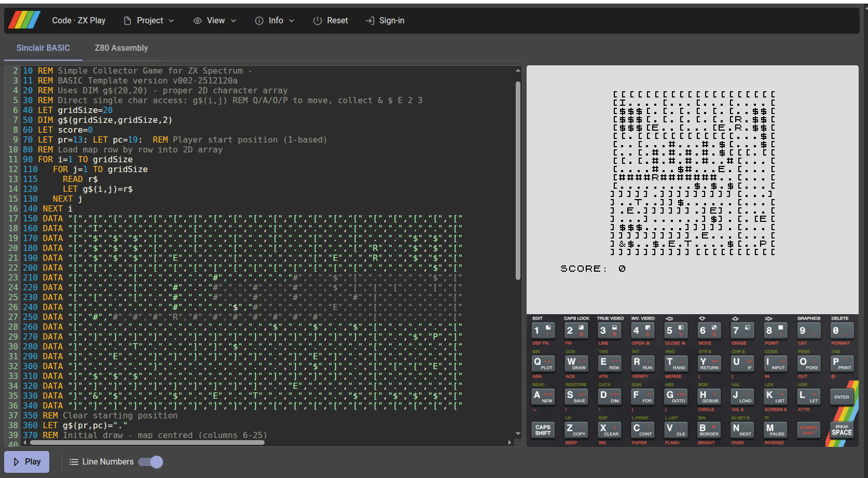Tap the G GOTO key
Viewport: 868px width, 478px height.
pyautogui.click(x=676, y=397)
